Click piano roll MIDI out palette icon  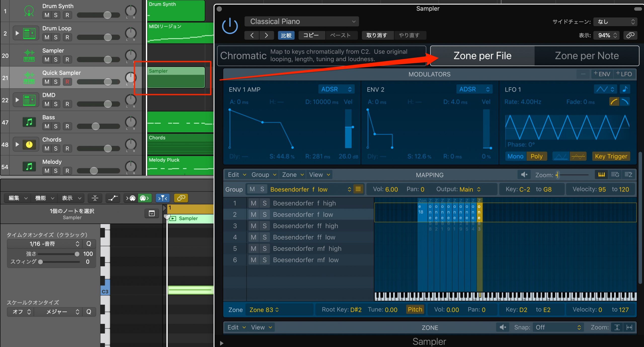[x=145, y=198]
